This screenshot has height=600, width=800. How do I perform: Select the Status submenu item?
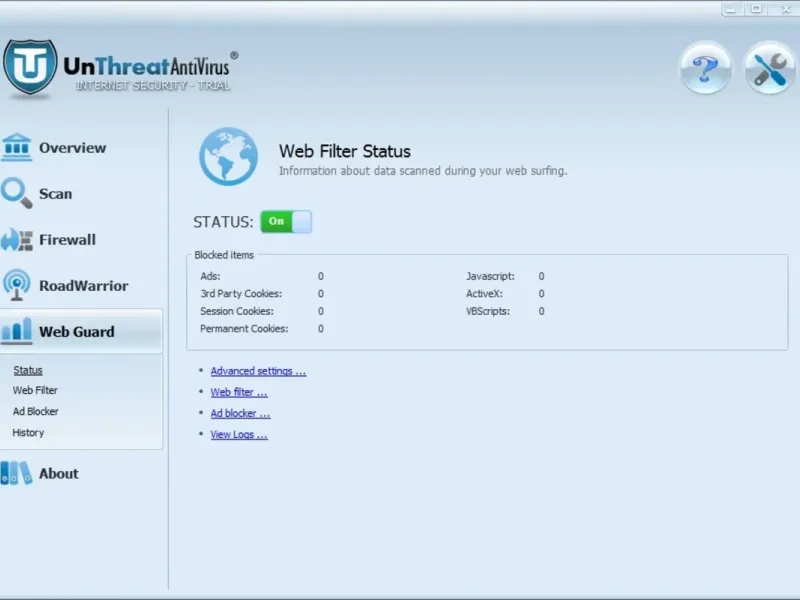[x=28, y=370]
